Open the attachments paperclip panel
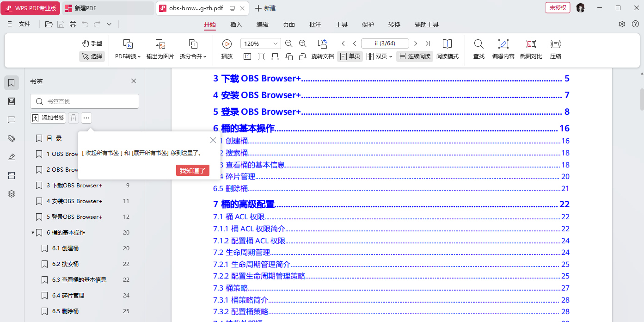The image size is (644, 322). pyautogui.click(x=12, y=138)
